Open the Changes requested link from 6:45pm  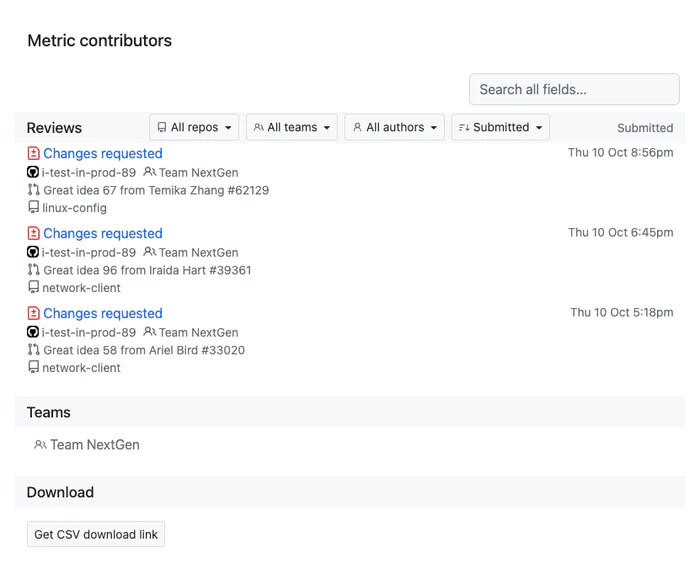(x=102, y=234)
